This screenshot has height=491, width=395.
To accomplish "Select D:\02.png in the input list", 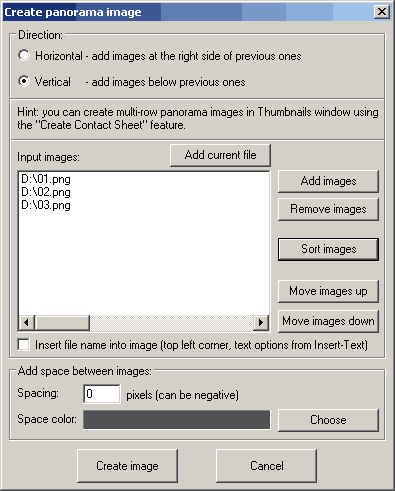I will tap(46, 192).
